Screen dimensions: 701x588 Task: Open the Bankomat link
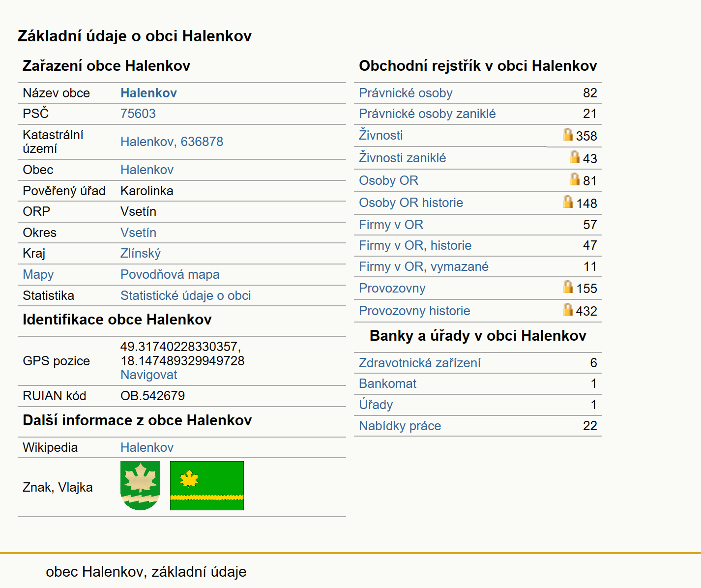(x=387, y=383)
